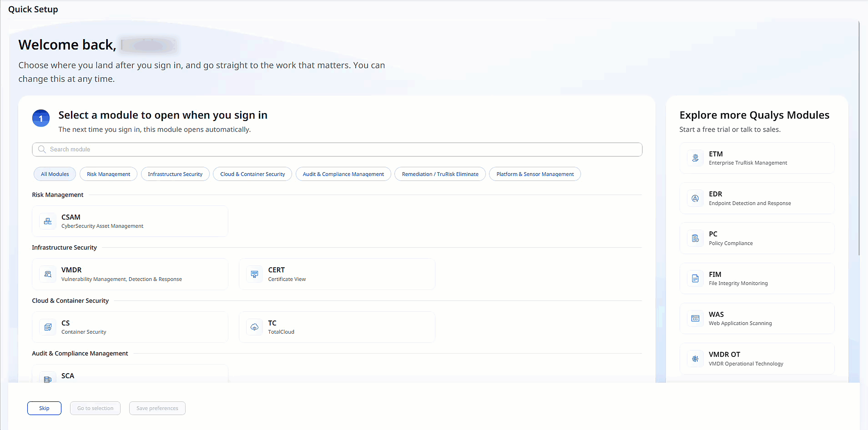Click the VMDR OT module icon
868x430 pixels.
(x=695, y=359)
